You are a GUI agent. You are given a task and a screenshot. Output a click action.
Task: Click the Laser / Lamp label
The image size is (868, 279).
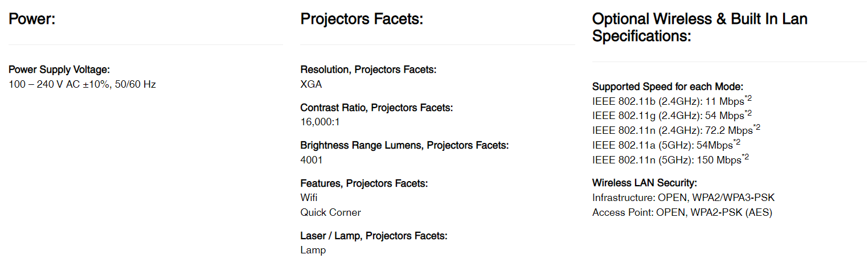pos(374,236)
